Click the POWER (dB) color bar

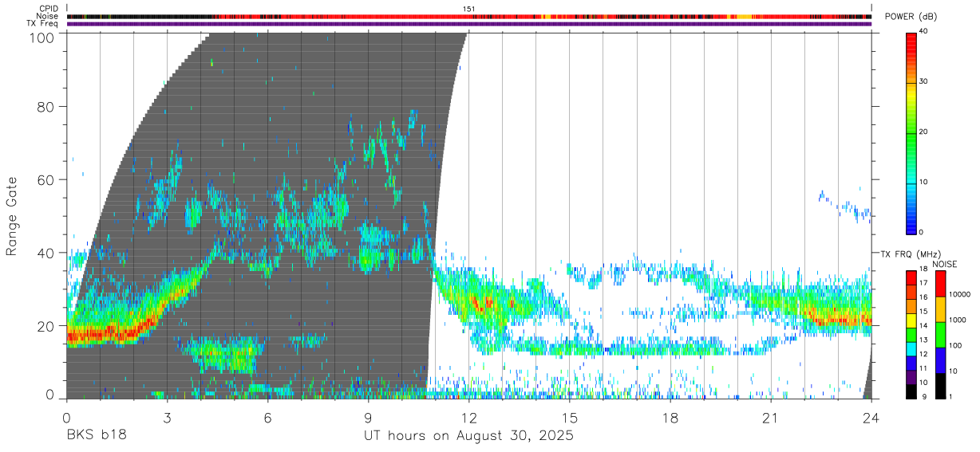911,132
